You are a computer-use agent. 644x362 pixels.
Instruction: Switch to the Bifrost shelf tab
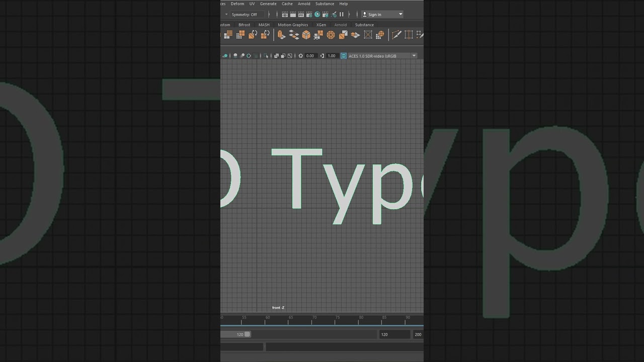tap(245, 25)
